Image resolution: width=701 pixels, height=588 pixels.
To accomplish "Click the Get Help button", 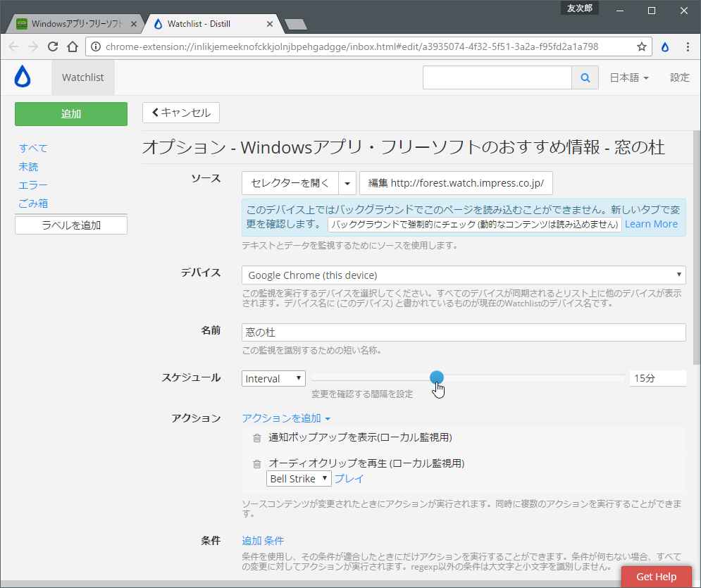I will click(656, 576).
